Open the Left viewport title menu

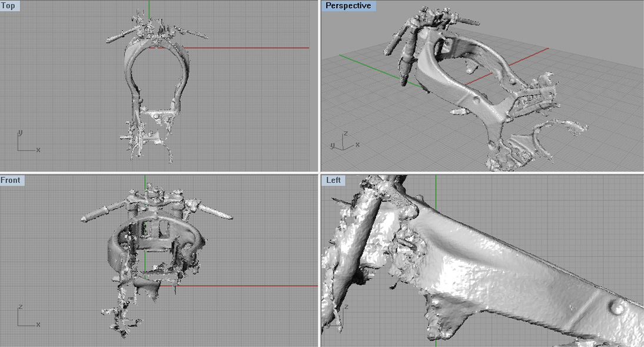coord(334,181)
